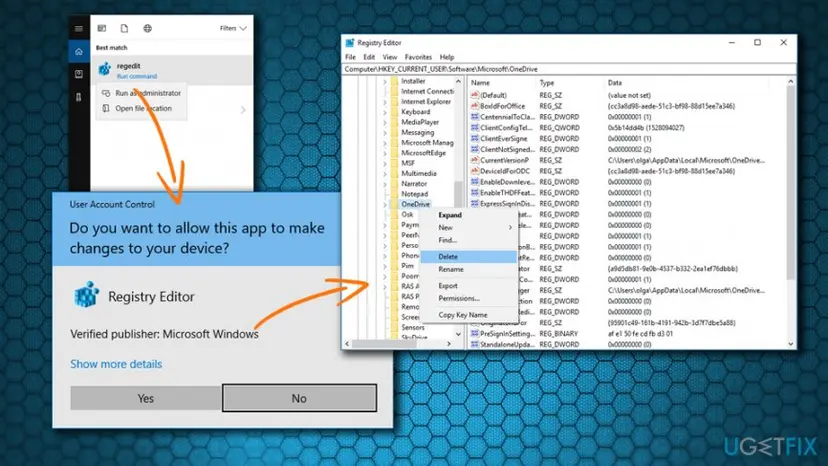Expand the Multimedia key arrow

point(385,174)
